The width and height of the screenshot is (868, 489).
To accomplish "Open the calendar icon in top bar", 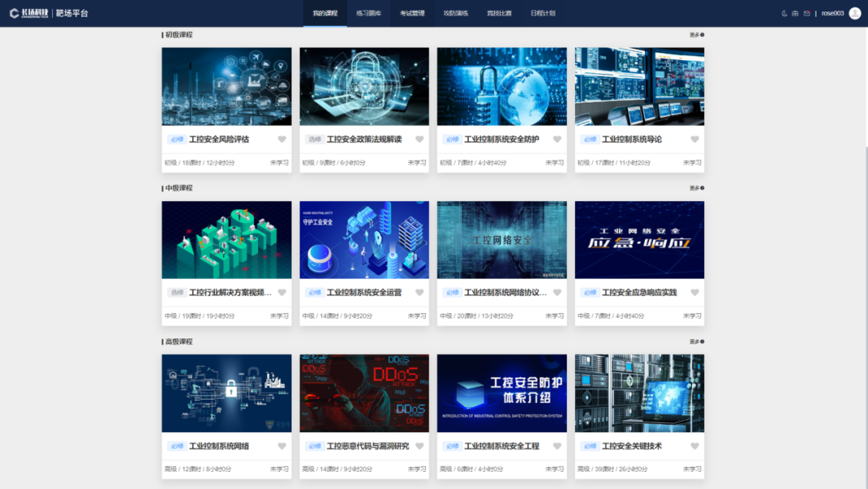I will tap(796, 14).
